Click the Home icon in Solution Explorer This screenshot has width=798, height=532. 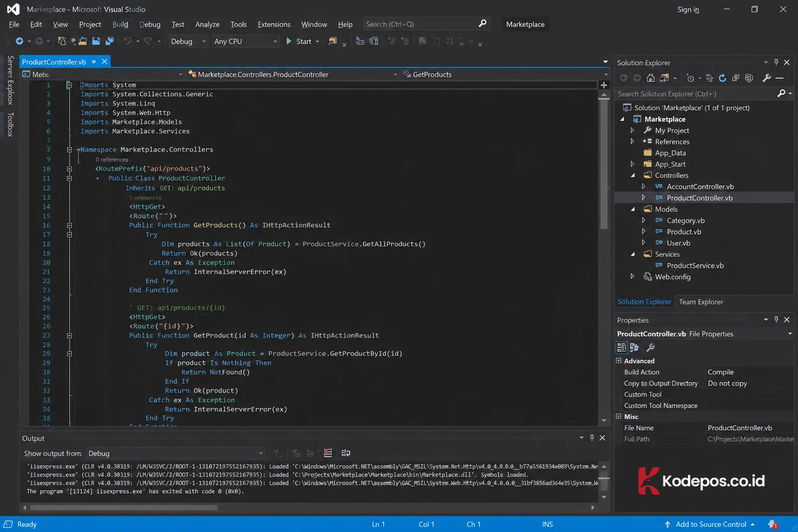pos(650,78)
